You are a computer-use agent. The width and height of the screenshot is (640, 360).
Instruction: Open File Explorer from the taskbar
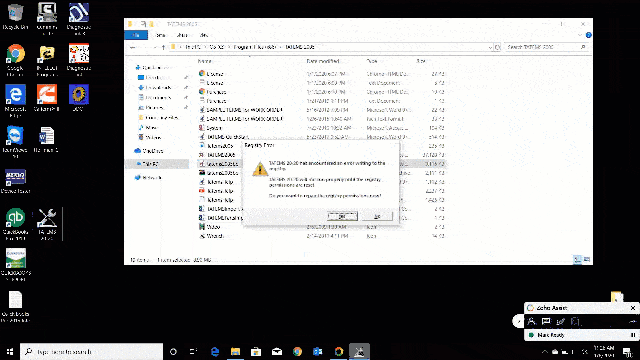coord(236,351)
